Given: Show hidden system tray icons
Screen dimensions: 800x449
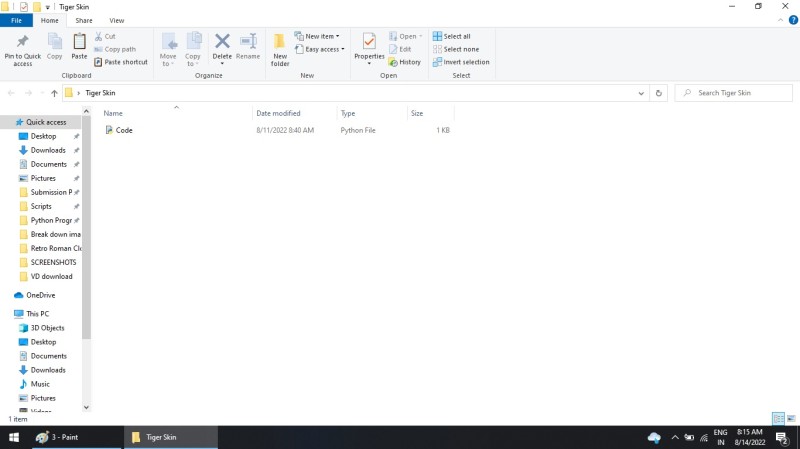Looking at the screenshot, I should [674, 437].
